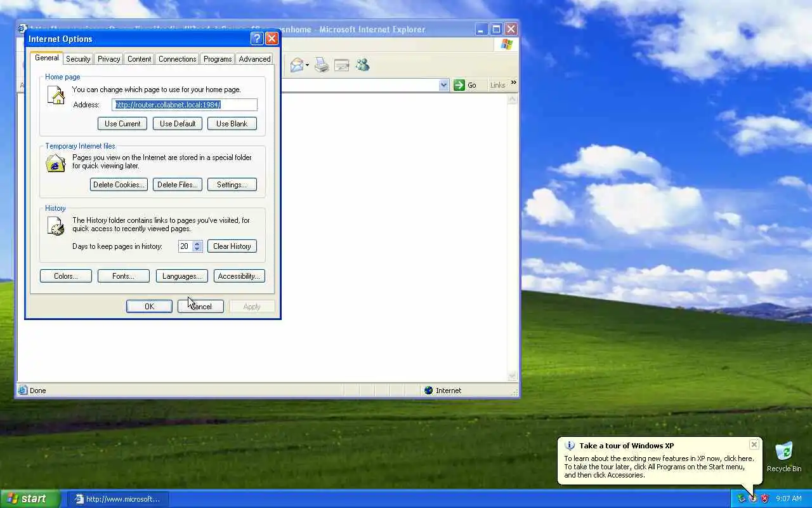
Task: Decrease days to keep history
Action: (197, 249)
